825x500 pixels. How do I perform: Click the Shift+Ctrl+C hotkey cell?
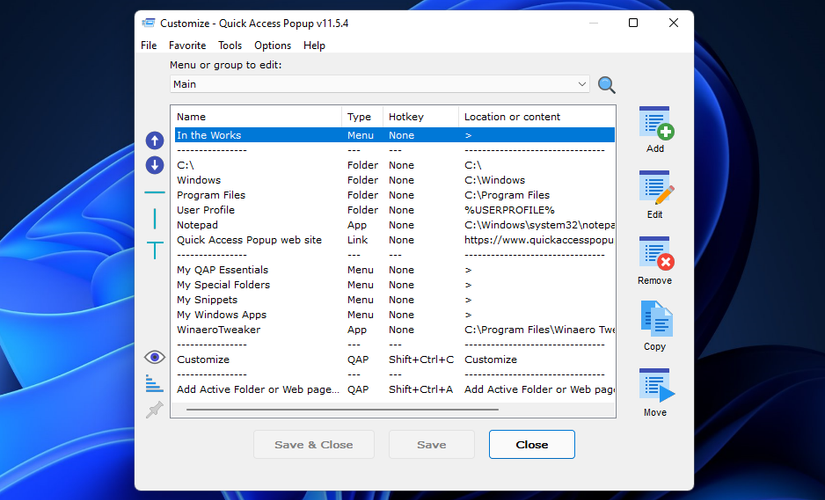click(421, 360)
